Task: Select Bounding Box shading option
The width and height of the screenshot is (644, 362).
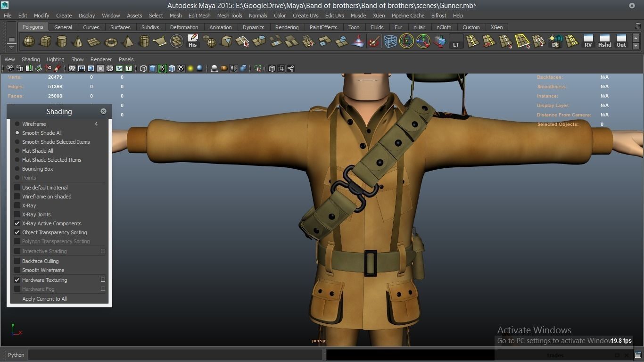Action: pos(17,169)
